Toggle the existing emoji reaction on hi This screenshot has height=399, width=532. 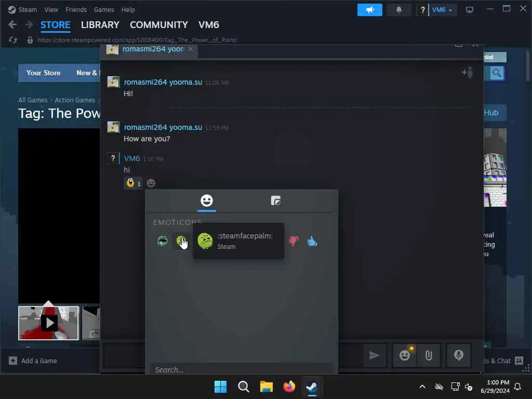133,183
